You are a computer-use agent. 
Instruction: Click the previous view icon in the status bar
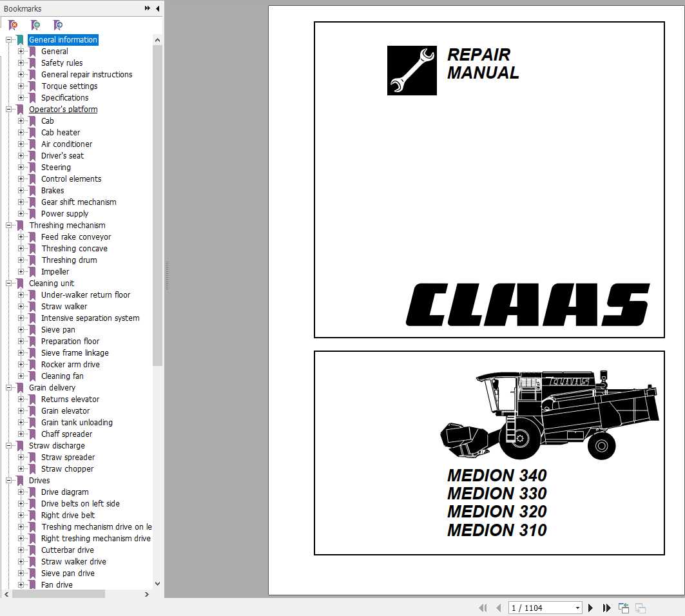624,608
